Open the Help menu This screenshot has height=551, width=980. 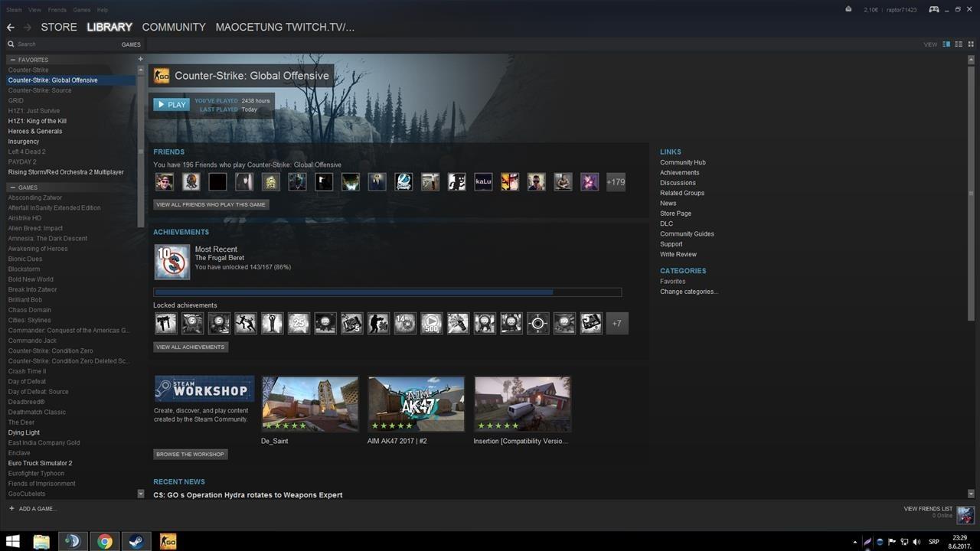[x=103, y=10]
